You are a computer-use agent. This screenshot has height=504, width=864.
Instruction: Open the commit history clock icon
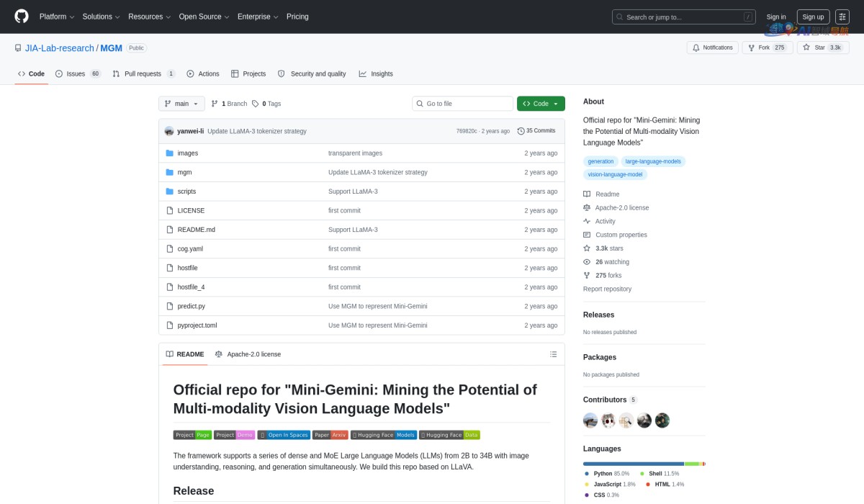coord(521,131)
